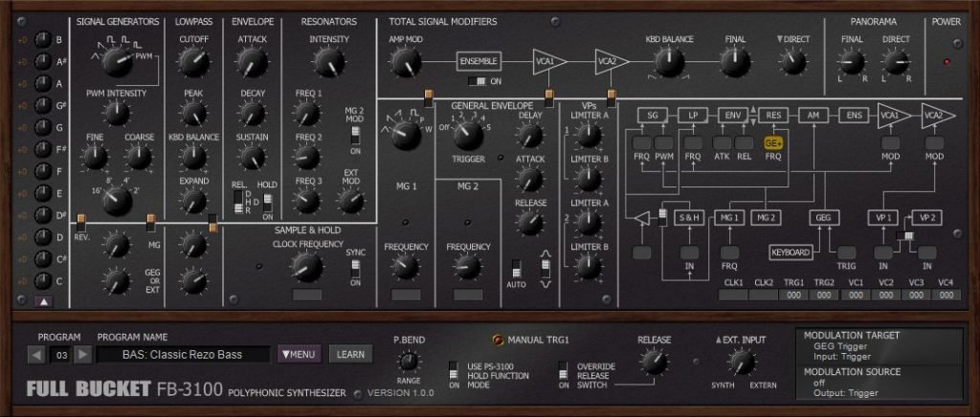
Task: Click the FINE tuning knob
Action: point(95,157)
